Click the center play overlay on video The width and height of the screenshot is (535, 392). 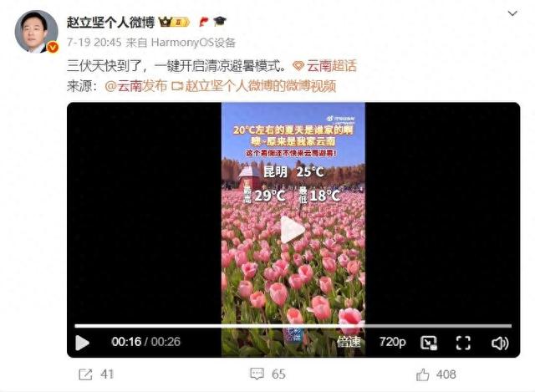click(x=293, y=229)
